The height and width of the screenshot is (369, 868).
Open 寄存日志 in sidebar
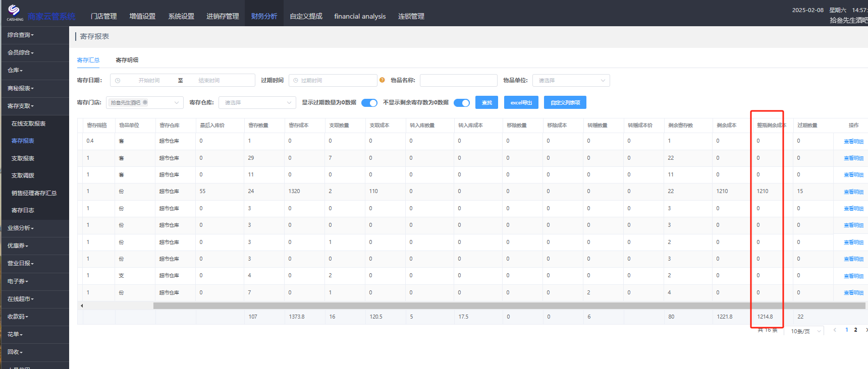pyautogui.click(x=23, y=210)
